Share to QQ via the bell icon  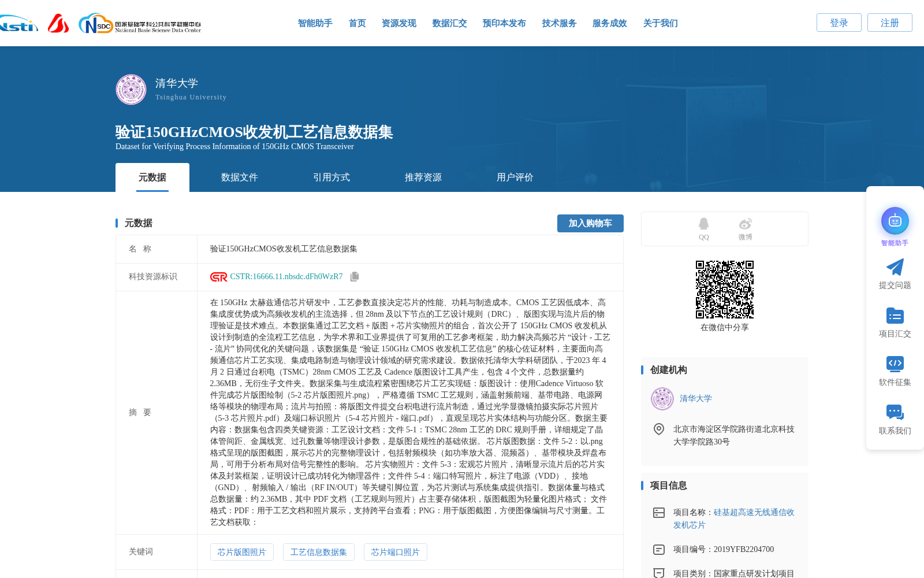(x=703, y=224)
